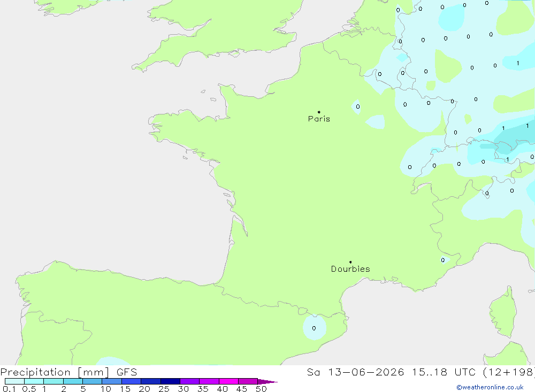Click the Sa 13-06-2026 forecast date text
Viewport: 535px width, 392px height.
click(x=356, y=372)
